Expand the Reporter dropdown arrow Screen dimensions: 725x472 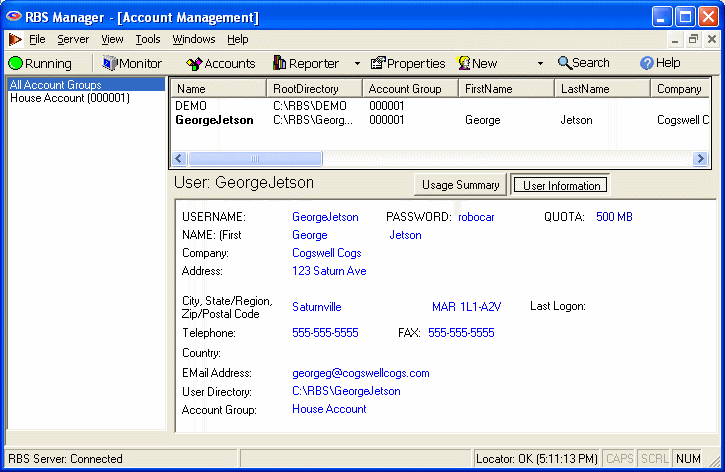click(357, 63)
